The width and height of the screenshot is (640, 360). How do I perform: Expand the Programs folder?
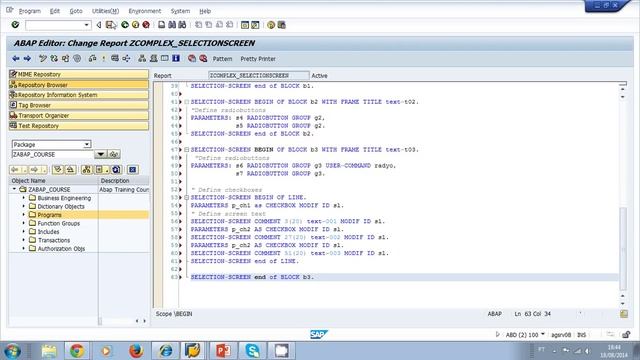(x=24, y=215)
